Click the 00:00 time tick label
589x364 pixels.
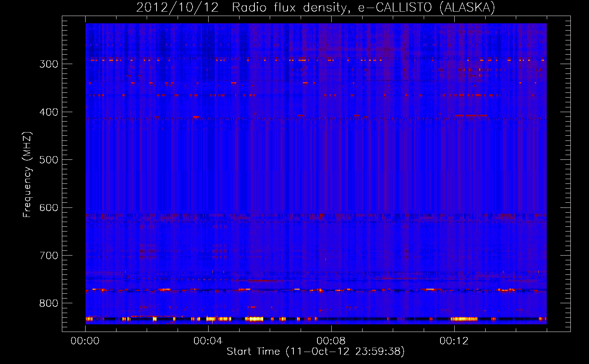coord(85,341)
